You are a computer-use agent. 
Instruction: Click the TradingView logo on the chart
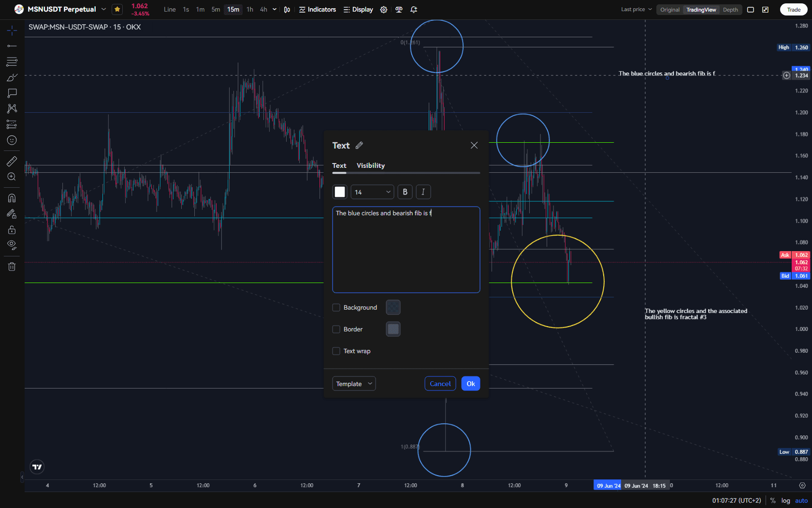[x=37, y=467]
